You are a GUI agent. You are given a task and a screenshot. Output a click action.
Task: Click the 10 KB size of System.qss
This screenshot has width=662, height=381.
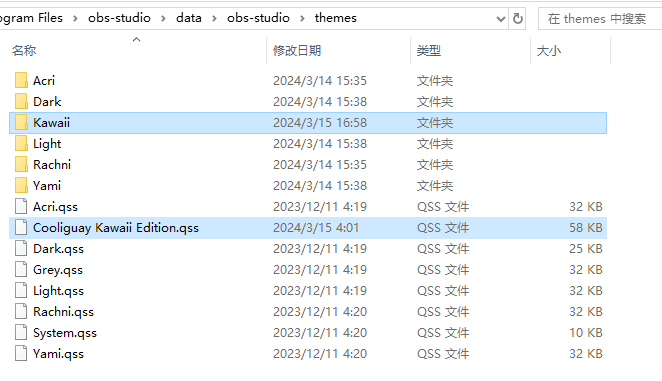[x=586, y=333]
